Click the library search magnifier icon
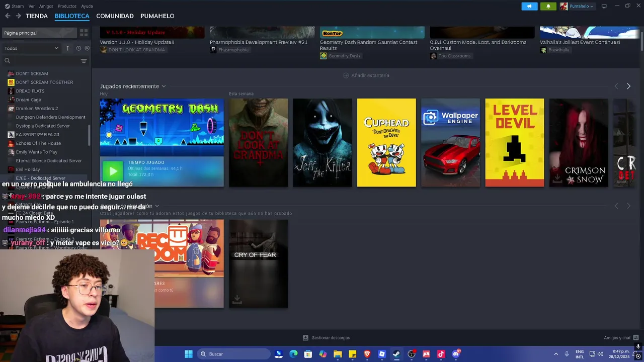644x362 pixels. click(7, 61)
